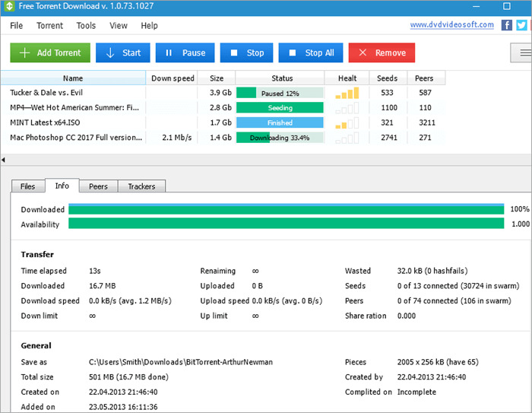Open the Tools menu
Viewport: 532px width, 413px height.
86,25
